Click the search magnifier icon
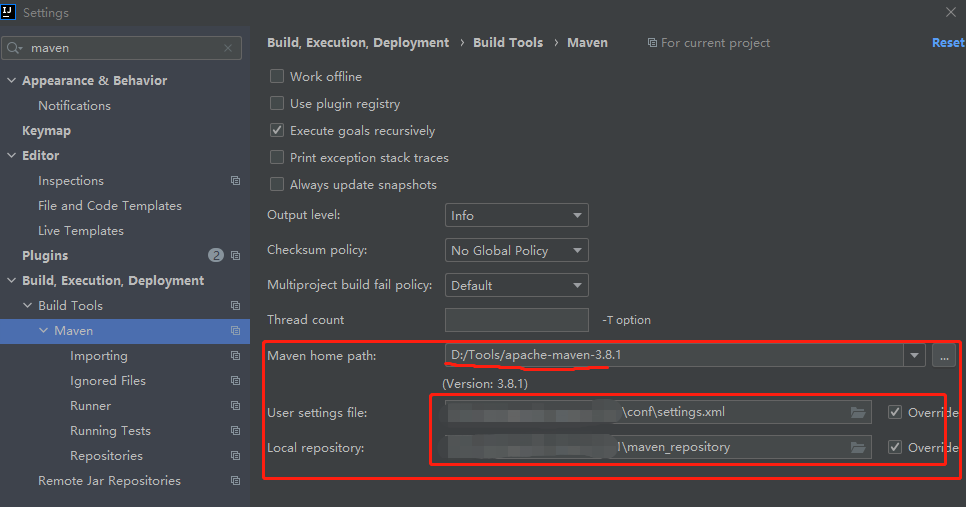The image size is (966, 507). [15, 48]
